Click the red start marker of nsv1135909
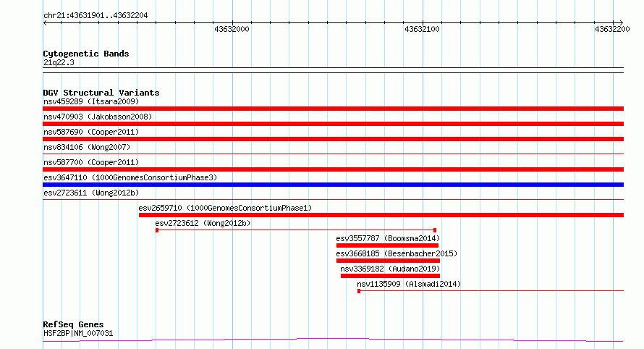 pos(359,291)
